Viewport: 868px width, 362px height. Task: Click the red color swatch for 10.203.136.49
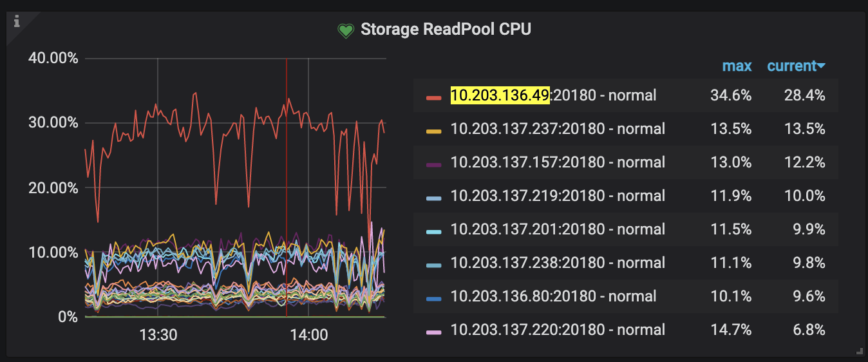point(433,97)
